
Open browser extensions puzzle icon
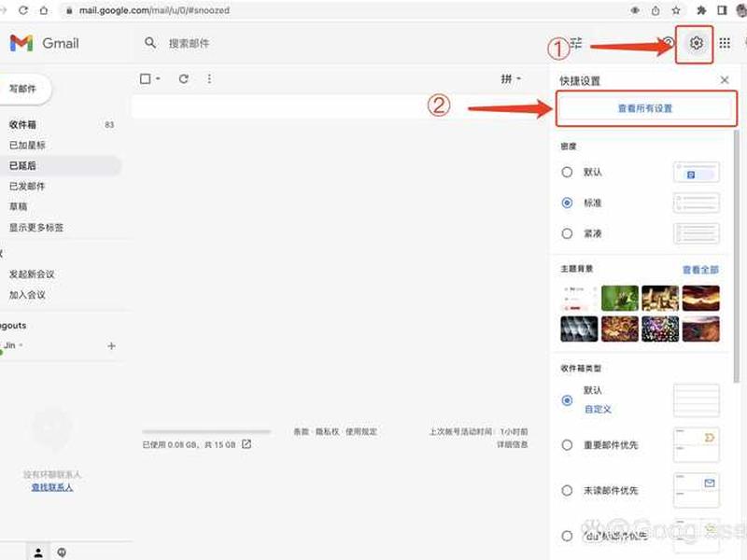point(701,10)
